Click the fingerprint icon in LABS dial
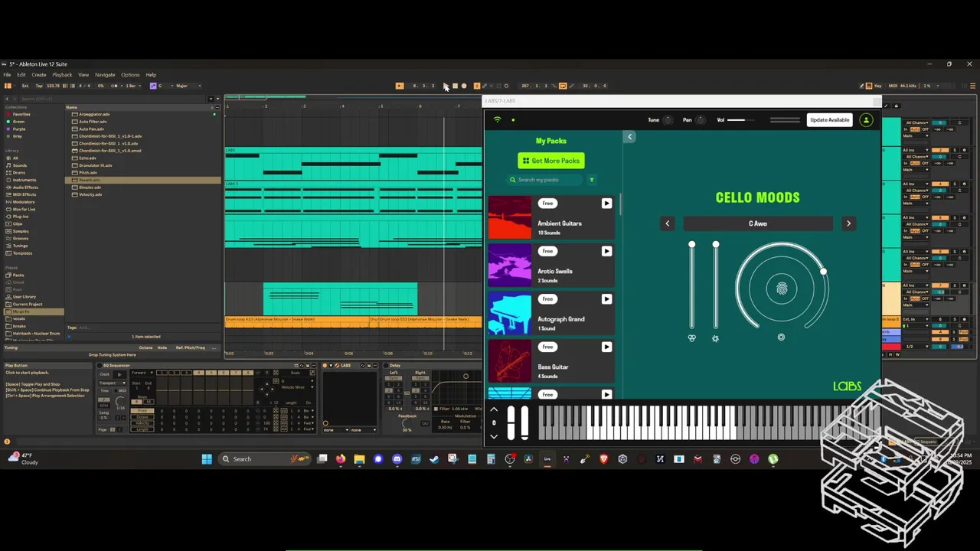Viewport: 980px width, 551px height. (x=782, y=289)
